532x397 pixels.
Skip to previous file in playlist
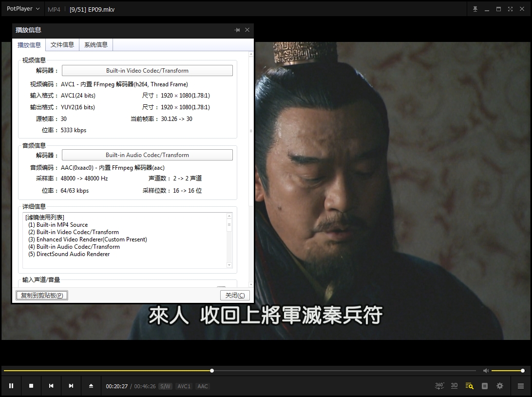point(51,386)
